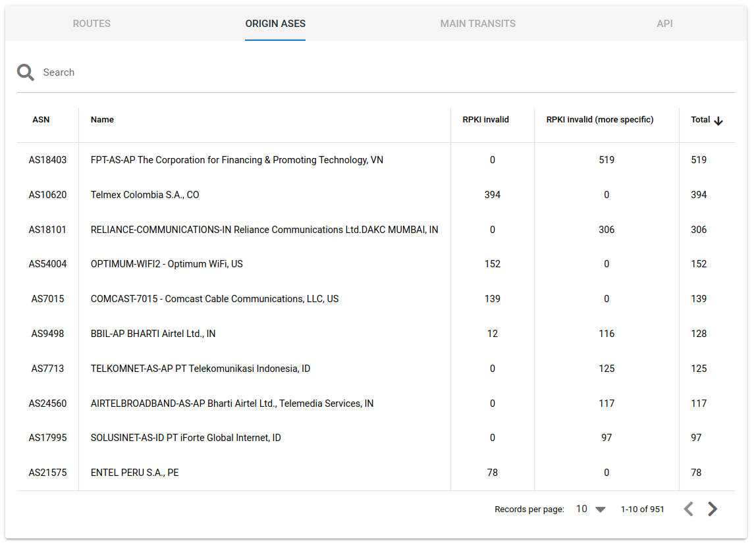Sort by the Total column header
The width and height of the screenshot is (756, 549).
coord(700,120)
